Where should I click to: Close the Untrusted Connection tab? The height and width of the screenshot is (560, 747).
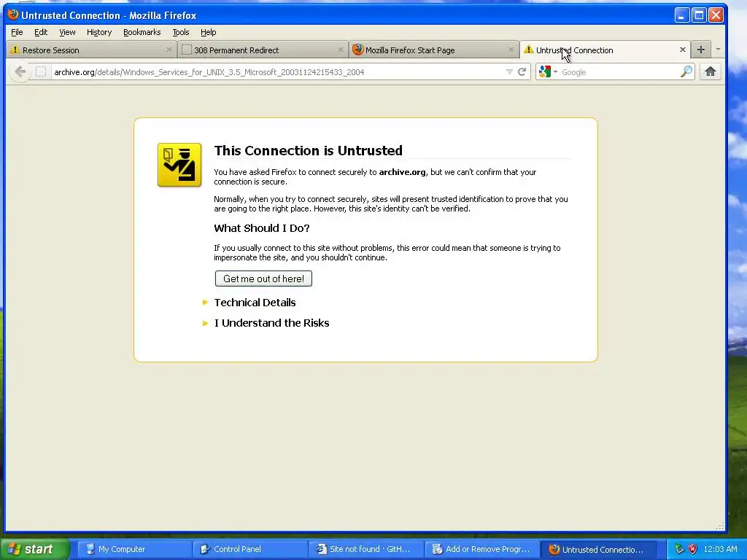[682, 50]
